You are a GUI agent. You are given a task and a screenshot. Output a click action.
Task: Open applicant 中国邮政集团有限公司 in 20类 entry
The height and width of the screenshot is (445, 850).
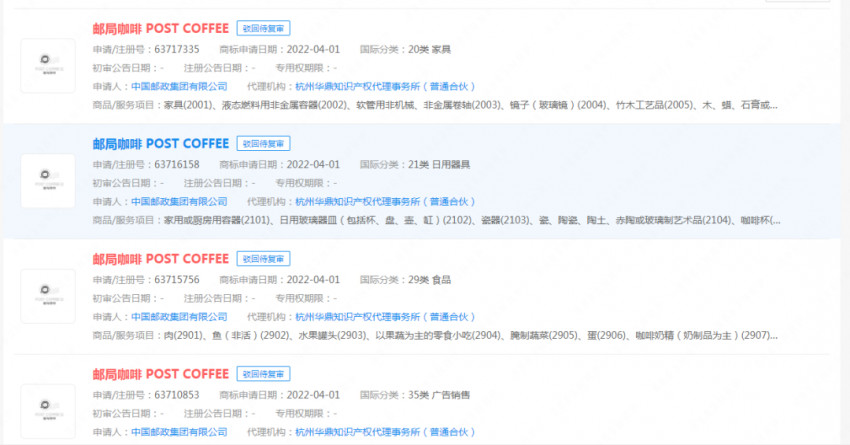(179, 86)
